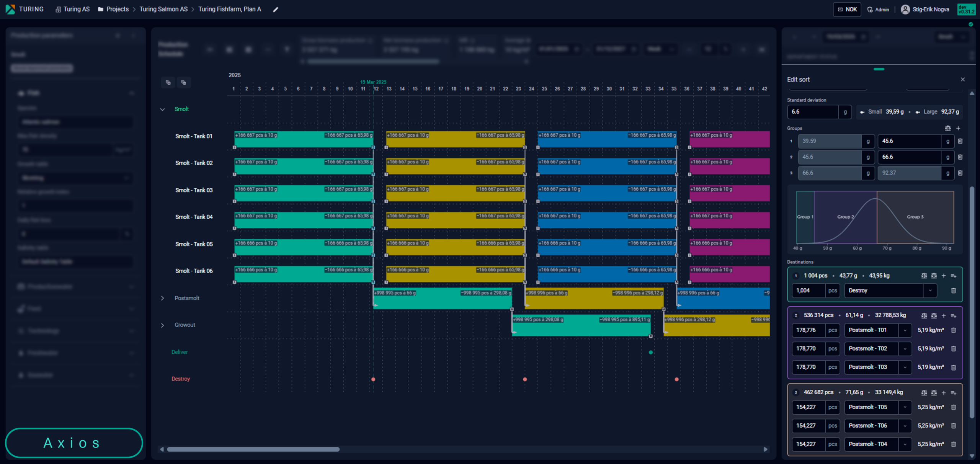Image resolution: width=980 pixels, height=464 pixels.
Task: Click the first scale icon in destination group 2
Action: (924, 316)
